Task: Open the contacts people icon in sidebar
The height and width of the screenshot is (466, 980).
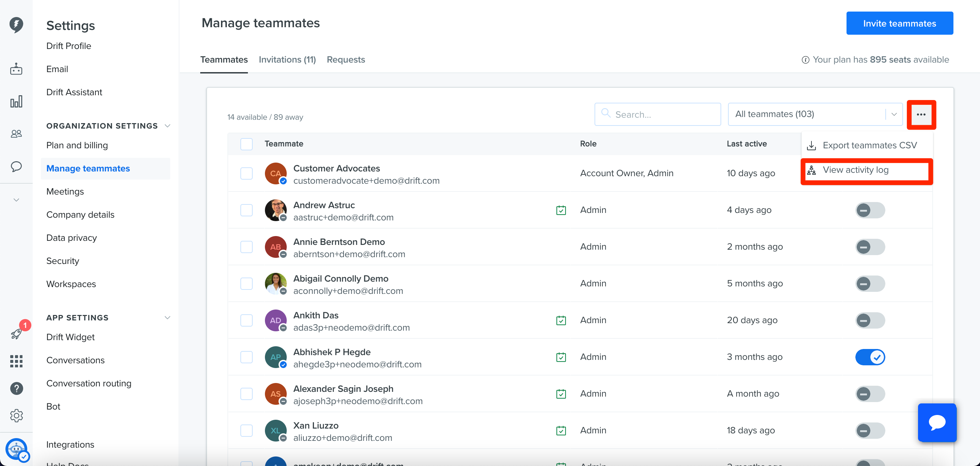Action: pyautogui.click(x=16, y=134)
